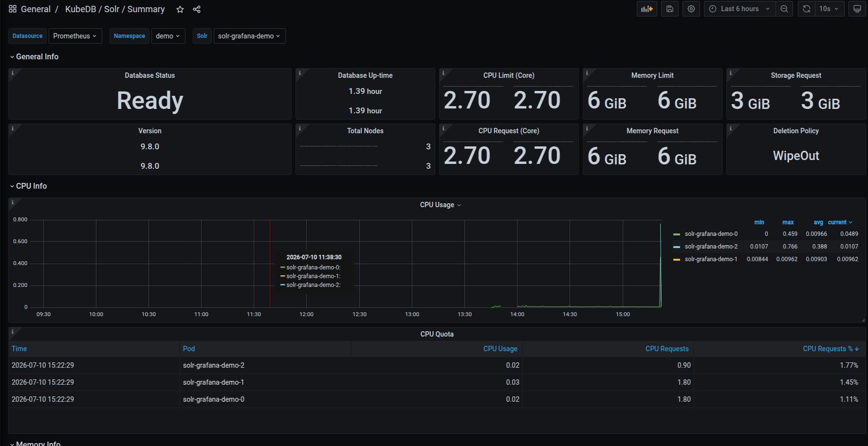The height and width of the screenshot is (446, 868).
Task: Show info for Total Nodes panel
Action: tap(300, 128)
